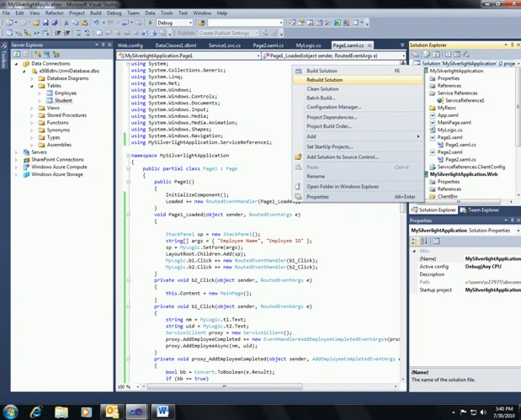
Task: Toggle Categorized view in Properties panel
Action: click(415, 241)
